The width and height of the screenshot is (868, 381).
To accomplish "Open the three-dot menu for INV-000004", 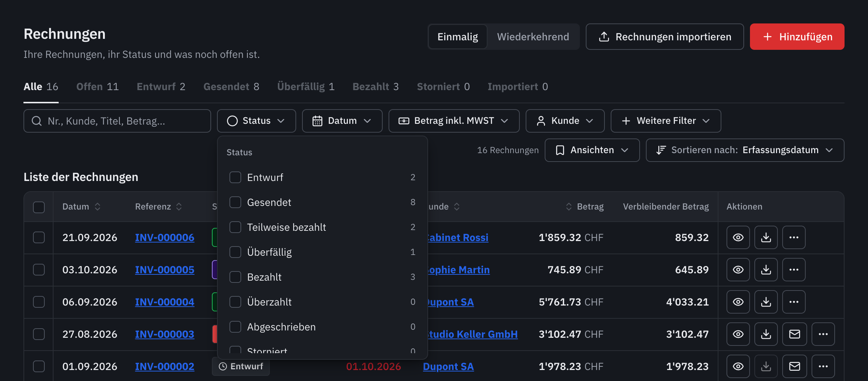I will coord(794,302).
